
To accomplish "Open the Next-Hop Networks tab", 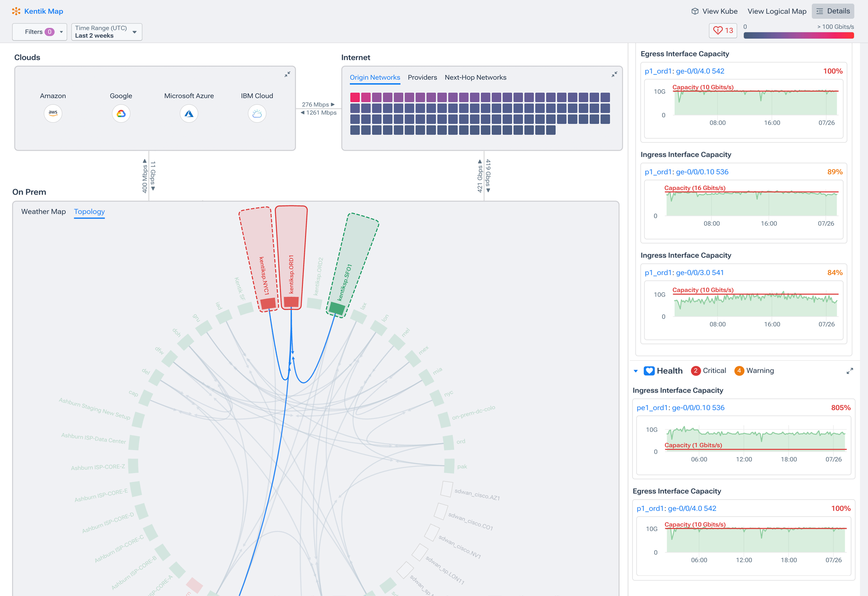I will click(475, 77).
